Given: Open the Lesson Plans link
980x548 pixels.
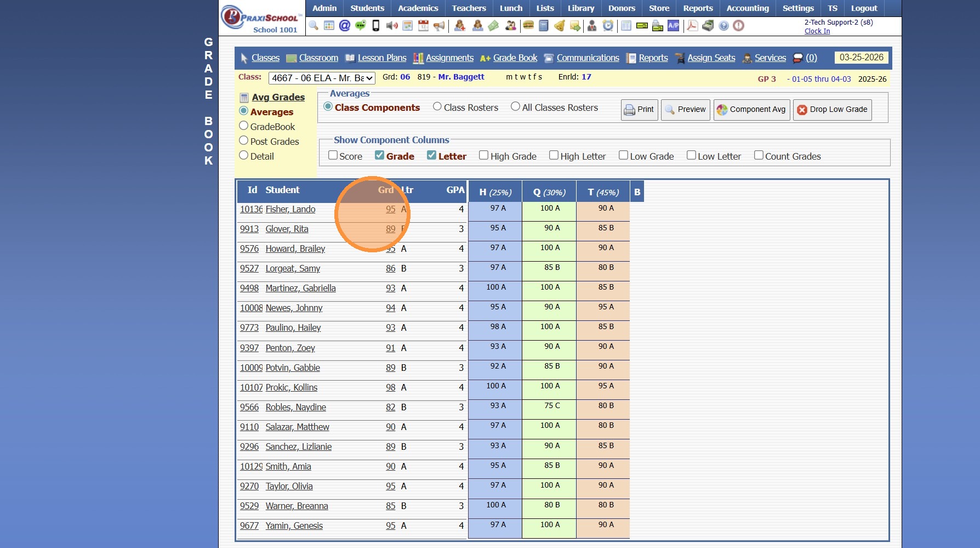Looking at the screenshot, I should point(382,58).
